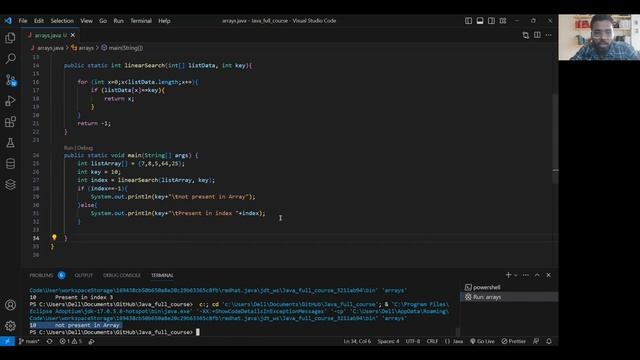The width and height of the screenshot is (640, 360).
Task: Open the View menu
Action: coord(86,20)
